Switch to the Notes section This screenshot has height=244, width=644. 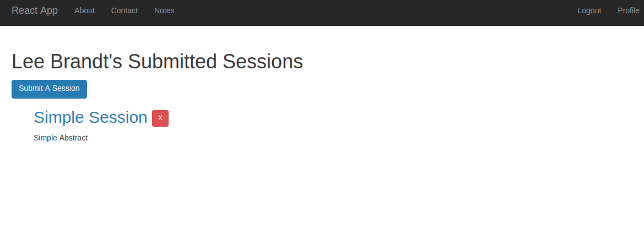click(x=164, y=10)
